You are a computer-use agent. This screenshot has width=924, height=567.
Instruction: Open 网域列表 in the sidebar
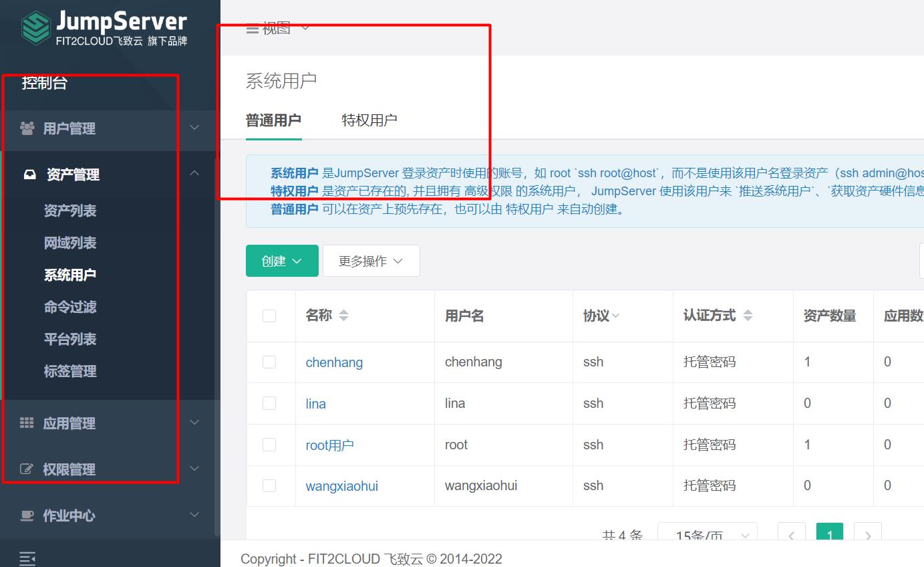(70, 243)
